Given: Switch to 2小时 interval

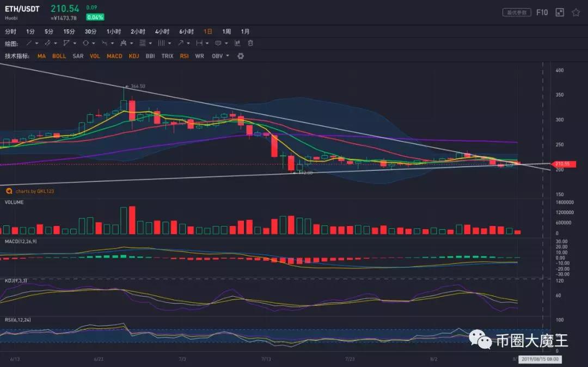Looking at the screenshot, I should (138, 32).
